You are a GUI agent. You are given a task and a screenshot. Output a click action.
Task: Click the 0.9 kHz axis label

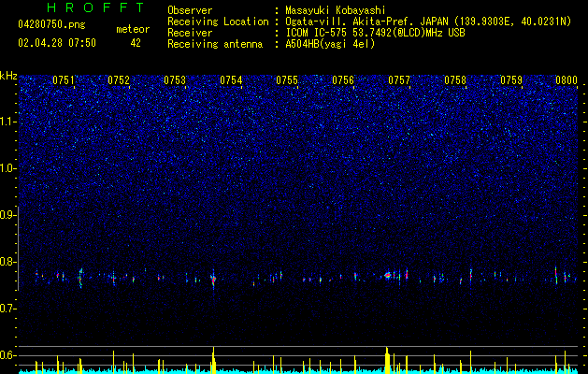7,215
